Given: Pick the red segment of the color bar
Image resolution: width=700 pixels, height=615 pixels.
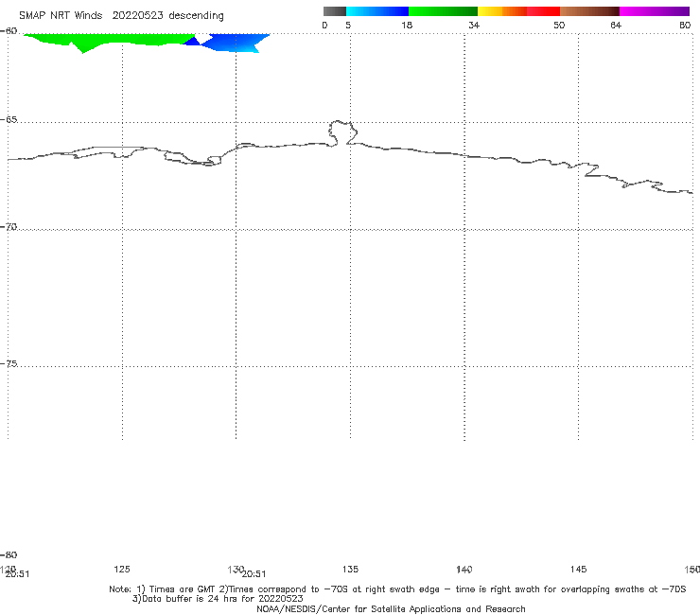Looking at the screenshot, I should click(543, 11).
